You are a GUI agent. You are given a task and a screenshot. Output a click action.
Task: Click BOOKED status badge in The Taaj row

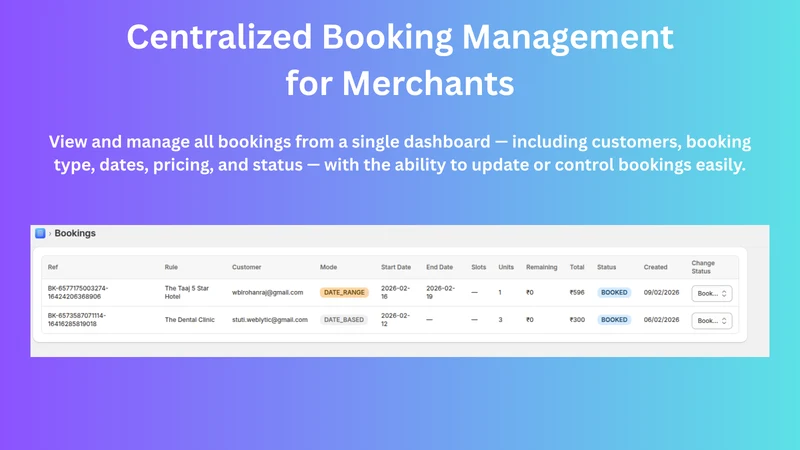(x=614, y=292)
